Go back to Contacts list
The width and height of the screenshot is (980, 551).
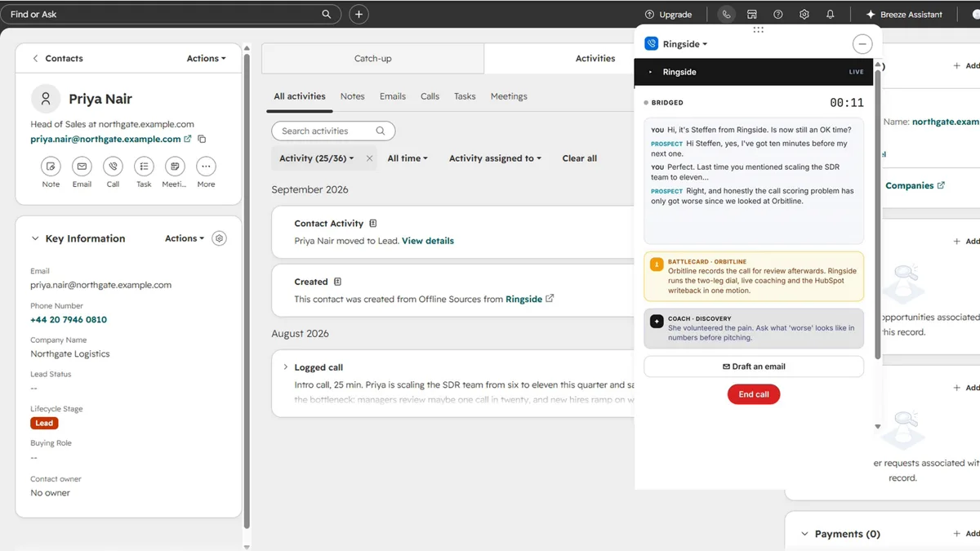pyautogui.click(x=57, y=59)
